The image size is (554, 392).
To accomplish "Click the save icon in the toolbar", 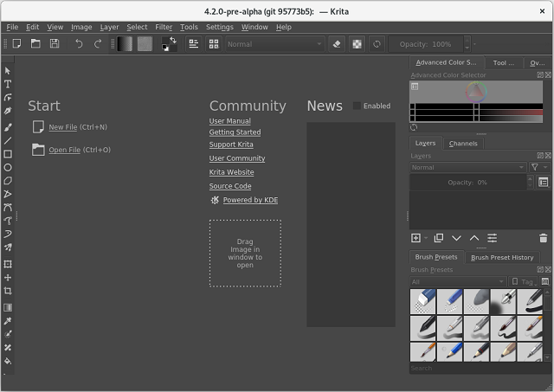I will point(55,44).
